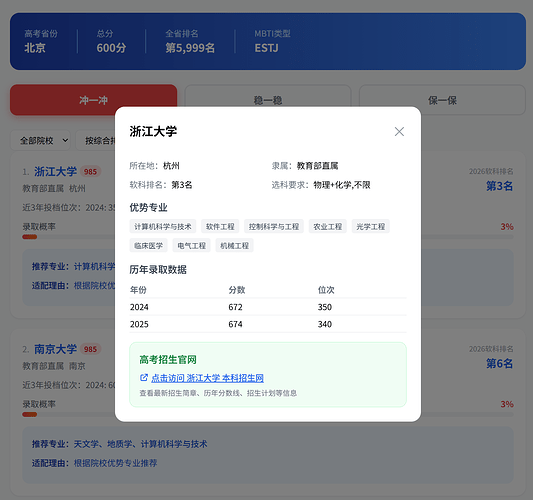Viewport: 533px width, 500px height.
Task: Click the 优势专业 section heading
Action: (149, 207)
